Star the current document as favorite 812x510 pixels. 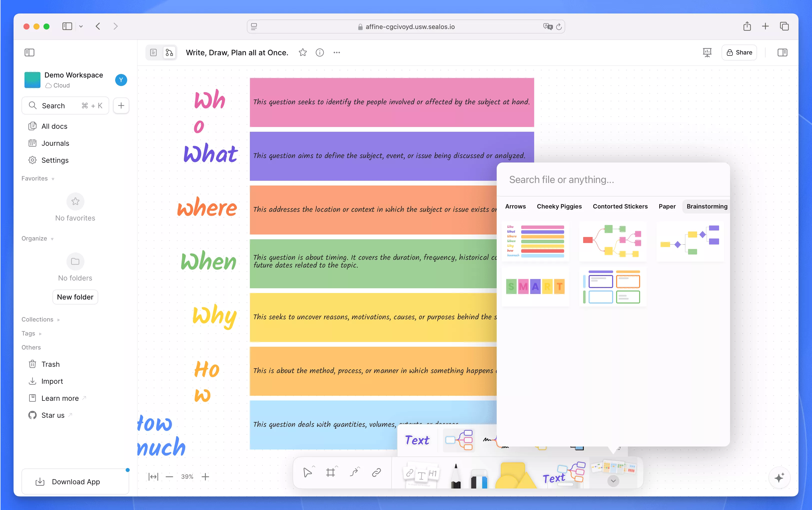click(x=302, y=52)
